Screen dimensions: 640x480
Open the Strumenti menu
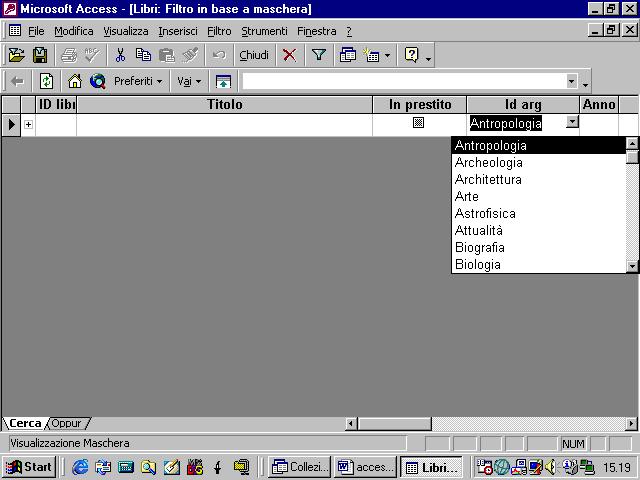tap(264, 31)
